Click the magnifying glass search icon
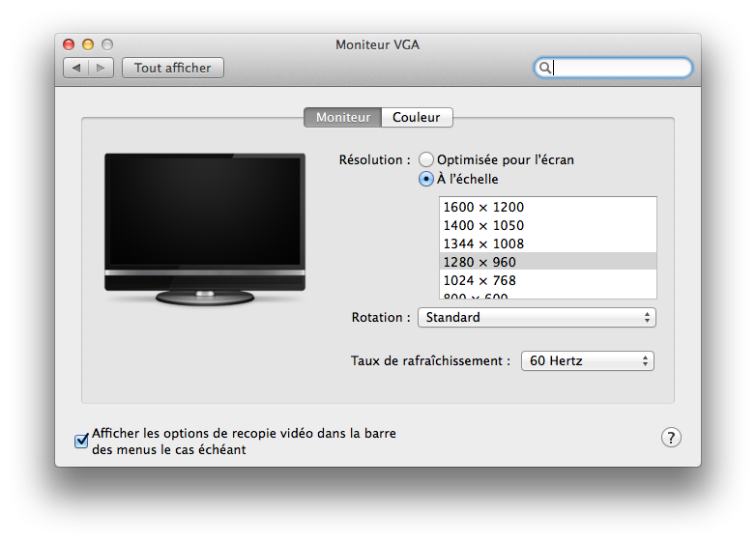Viewport: 756px width, 543px height. pos(544,68)
